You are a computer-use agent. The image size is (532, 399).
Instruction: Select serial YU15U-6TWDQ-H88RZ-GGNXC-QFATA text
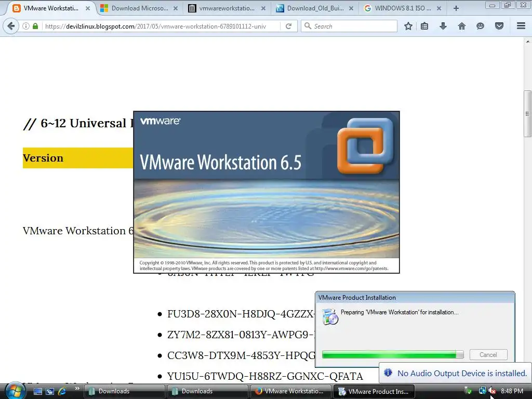click(x=265, y=376)
